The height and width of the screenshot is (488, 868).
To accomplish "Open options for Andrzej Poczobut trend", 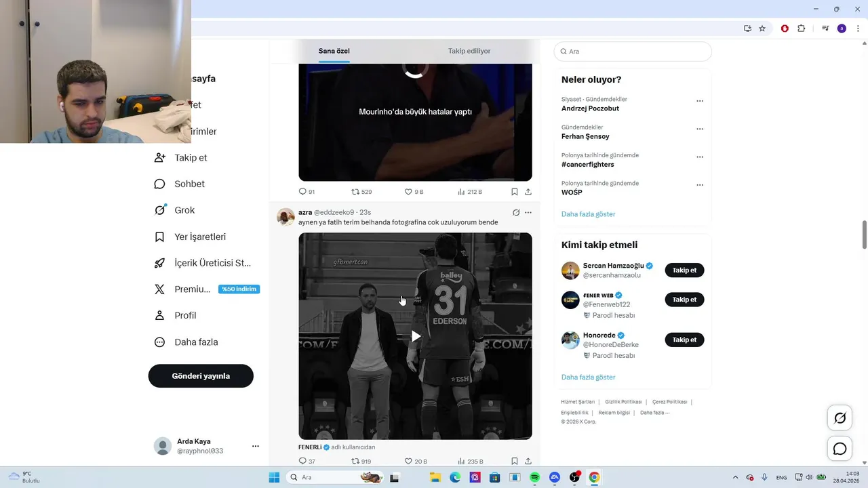I will [x=700, y=101].
